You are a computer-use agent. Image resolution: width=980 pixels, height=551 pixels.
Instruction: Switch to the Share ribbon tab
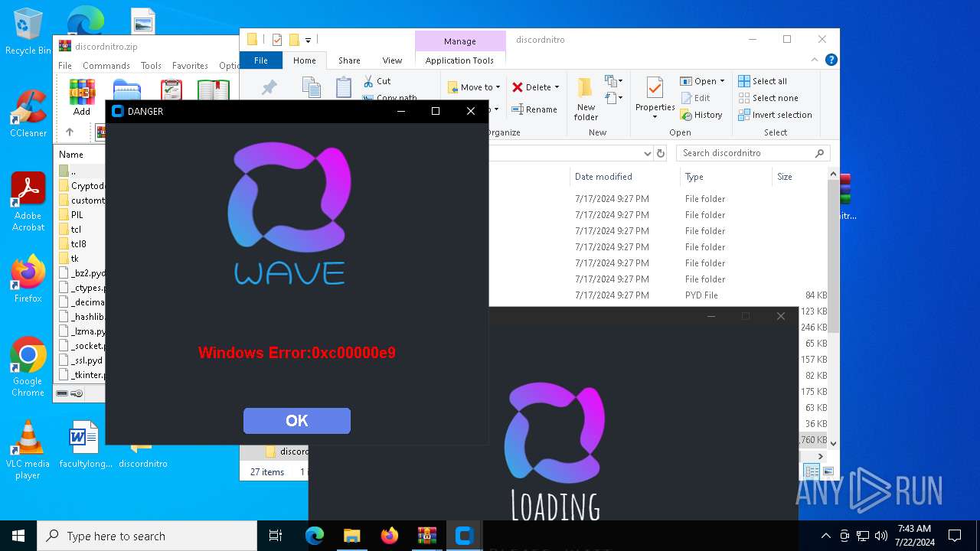pos(349,60)
